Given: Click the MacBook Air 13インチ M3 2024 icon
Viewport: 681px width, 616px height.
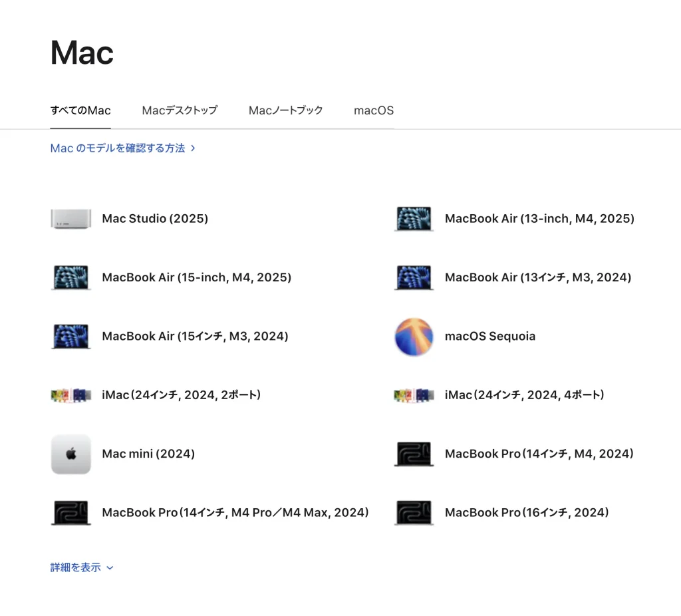Looking at the screenshot, I should (414, 277).
